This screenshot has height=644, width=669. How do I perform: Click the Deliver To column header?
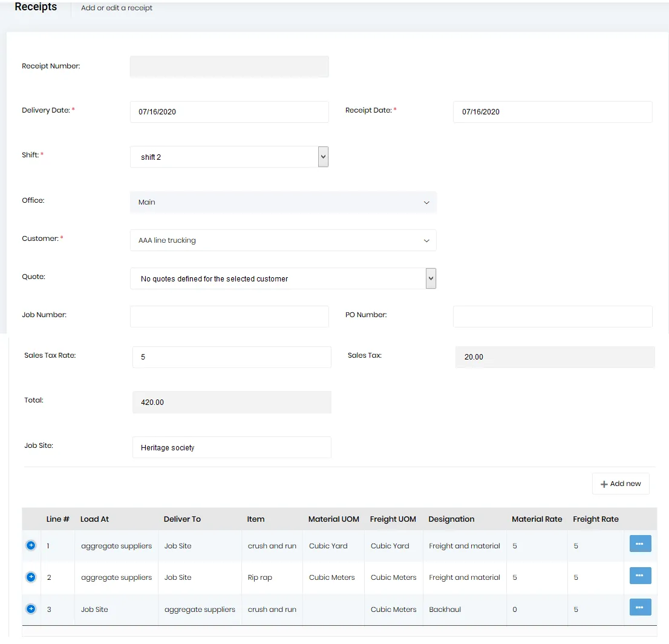click(182, 519)
